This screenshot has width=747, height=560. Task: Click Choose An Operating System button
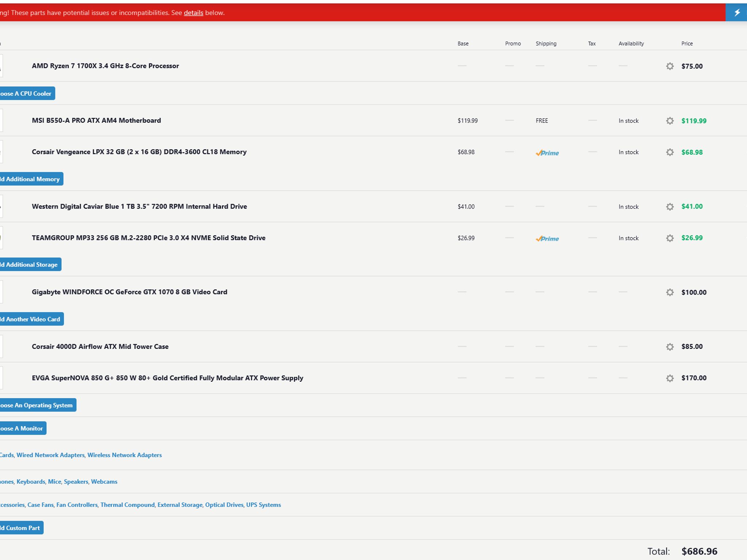(x=38, y=405)
